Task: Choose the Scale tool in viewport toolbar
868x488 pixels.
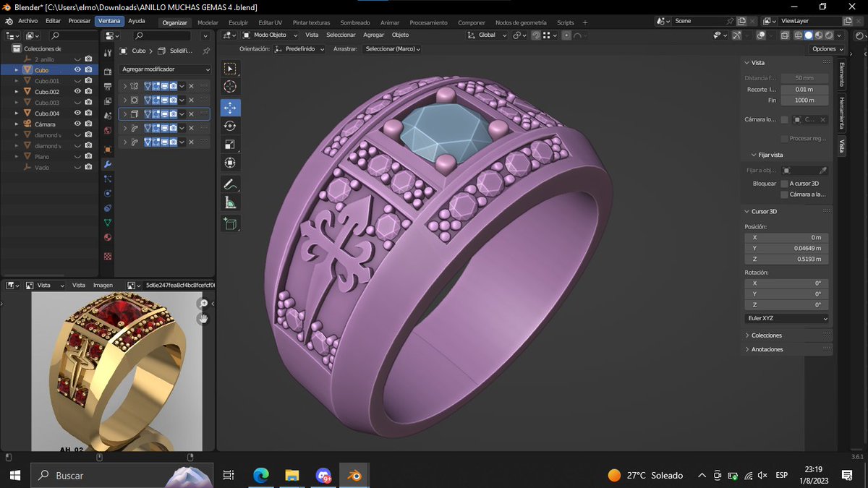Action: click(x=230, y=144)
